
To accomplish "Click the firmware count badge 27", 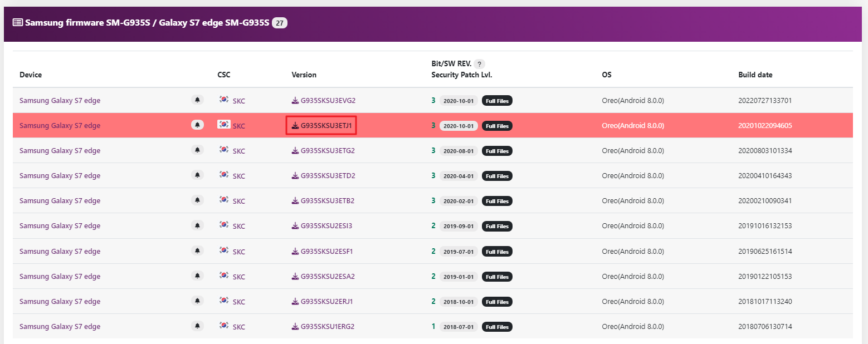I will [x=280, y=23].
